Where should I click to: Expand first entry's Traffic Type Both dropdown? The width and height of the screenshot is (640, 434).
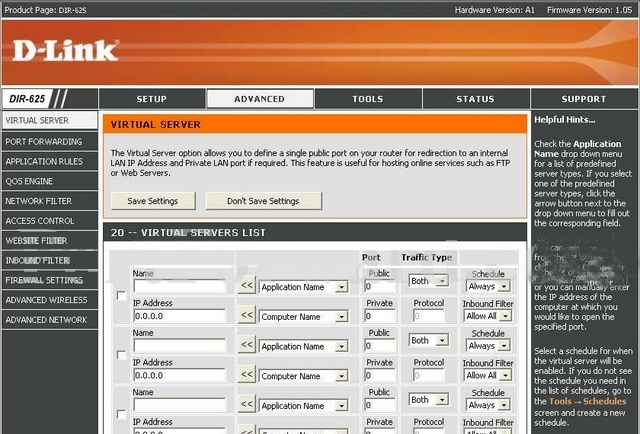pyautogui.click(x=429, y=281)
